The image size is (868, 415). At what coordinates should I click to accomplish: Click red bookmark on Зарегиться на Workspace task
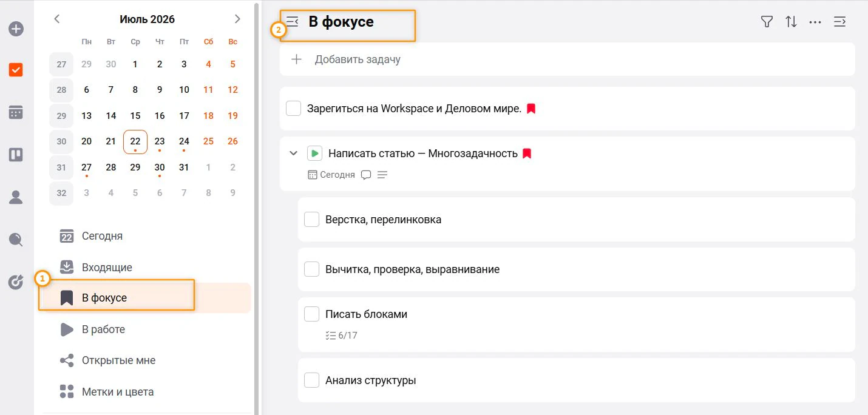click(x=531, y=109)
